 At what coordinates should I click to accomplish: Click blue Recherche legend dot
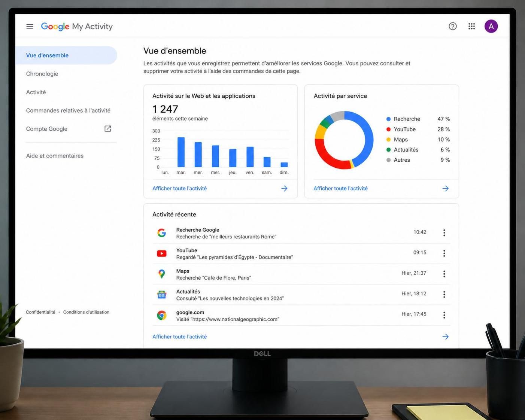388,119
